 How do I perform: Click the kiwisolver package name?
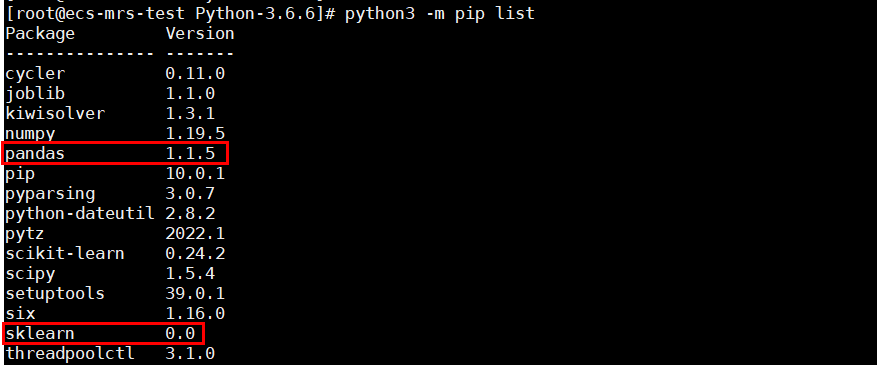[x=55, y=113]
